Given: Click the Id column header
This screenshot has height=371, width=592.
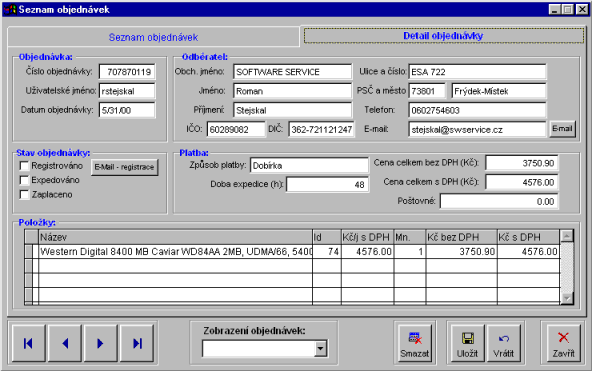Looking at the screenshot, I should (327, 237).
